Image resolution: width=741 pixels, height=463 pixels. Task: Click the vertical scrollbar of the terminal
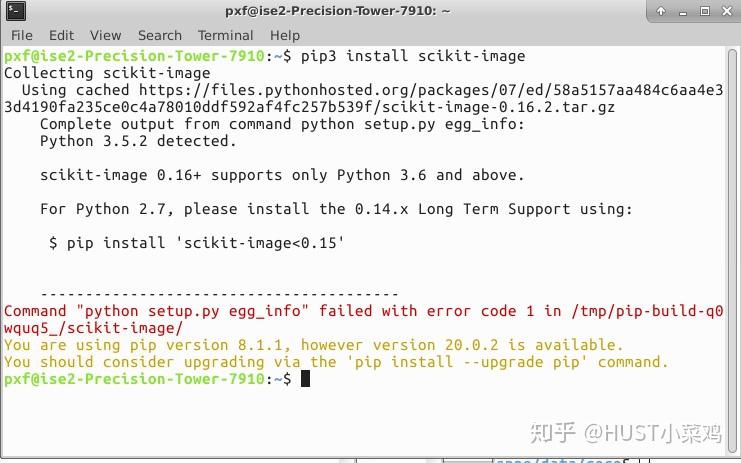733,249
